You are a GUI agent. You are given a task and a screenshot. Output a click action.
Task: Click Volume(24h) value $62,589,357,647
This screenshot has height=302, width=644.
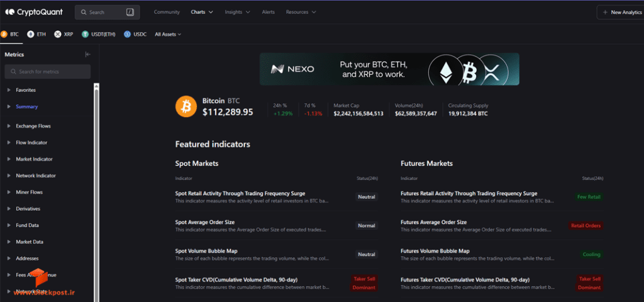click(x=416, y=113)
